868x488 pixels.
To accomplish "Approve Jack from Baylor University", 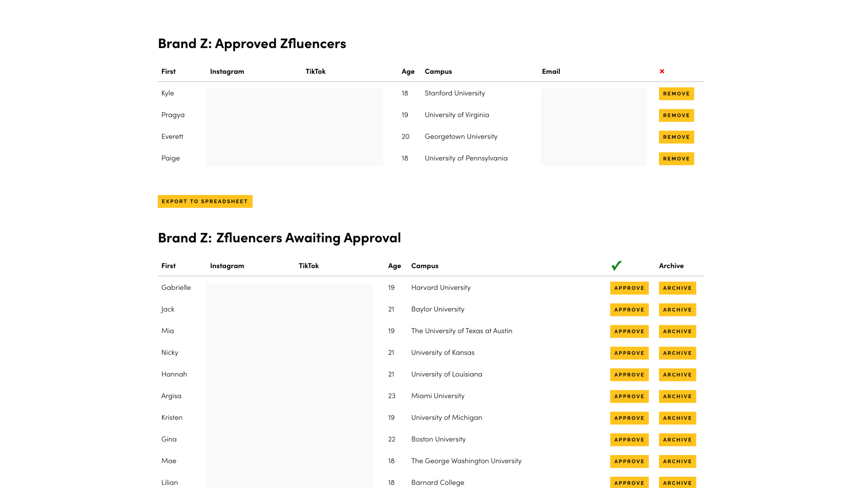I will click(x=629, y=310).
